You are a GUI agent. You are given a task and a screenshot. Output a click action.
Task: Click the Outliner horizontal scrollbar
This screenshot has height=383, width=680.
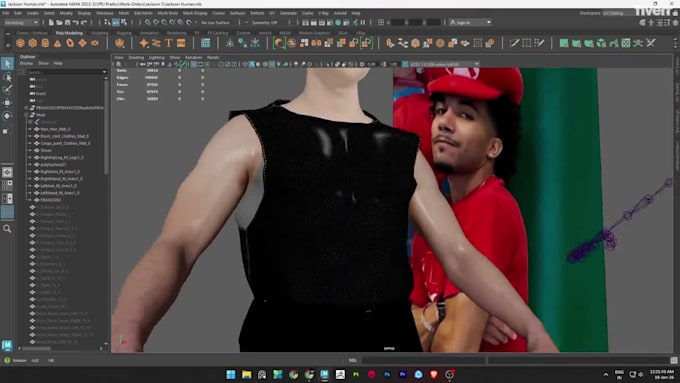(x=37, y=348)
